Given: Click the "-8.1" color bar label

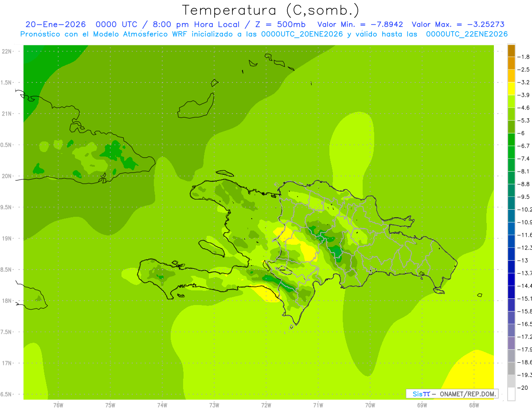Looking at the screenshot, I should coord(524,171).
